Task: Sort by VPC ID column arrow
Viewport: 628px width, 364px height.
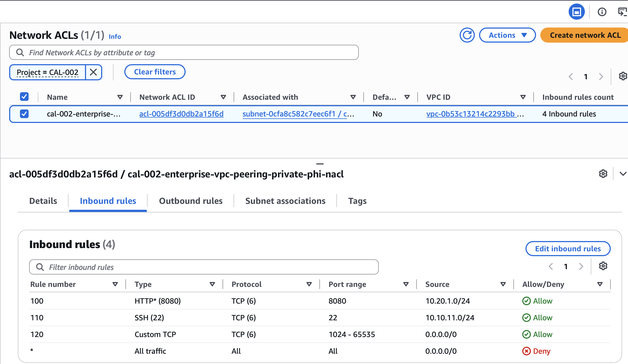Action: (x=523, y=97)
